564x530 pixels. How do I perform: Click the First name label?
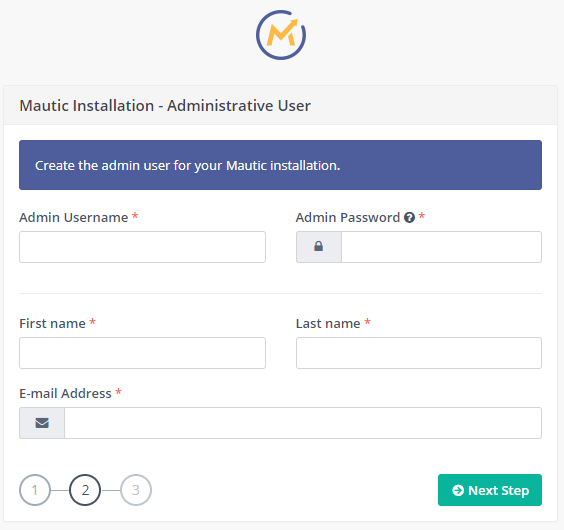click(x=53, y=323)
